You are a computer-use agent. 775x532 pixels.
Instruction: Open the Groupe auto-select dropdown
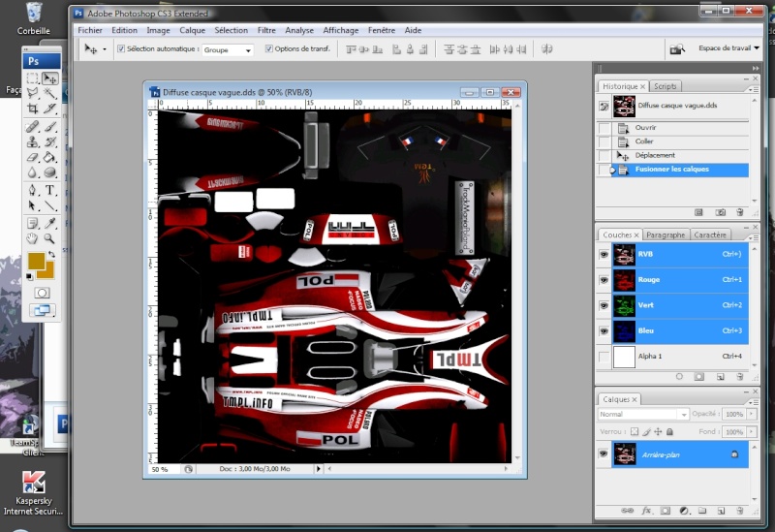click(x=228, y=50)
